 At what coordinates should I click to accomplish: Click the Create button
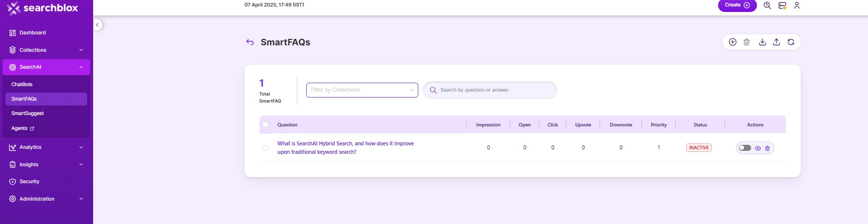(x=737, y=5)
